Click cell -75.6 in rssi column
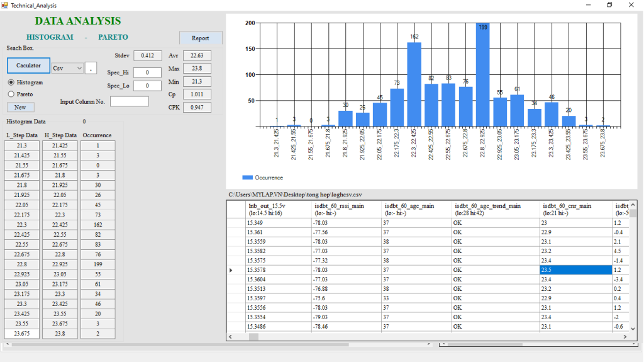The height and width of the screenshot is (362, 644). click(x=347, y=298)
